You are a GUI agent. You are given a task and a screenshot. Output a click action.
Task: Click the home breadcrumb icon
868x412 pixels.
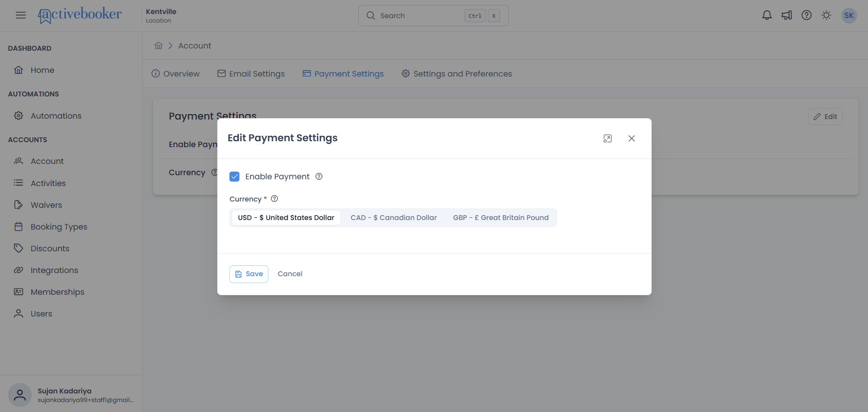coord(158,45)
